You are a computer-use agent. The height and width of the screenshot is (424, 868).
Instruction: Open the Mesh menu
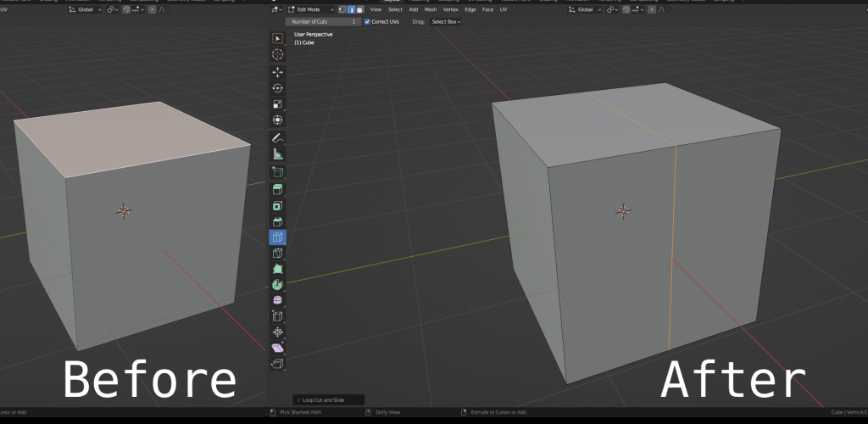[x=431, y=9]
